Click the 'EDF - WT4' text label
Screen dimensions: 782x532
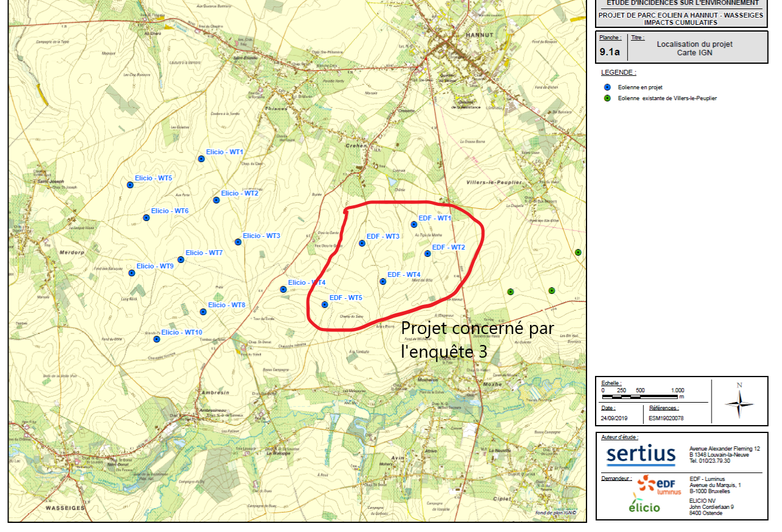[x=404, y=275]
